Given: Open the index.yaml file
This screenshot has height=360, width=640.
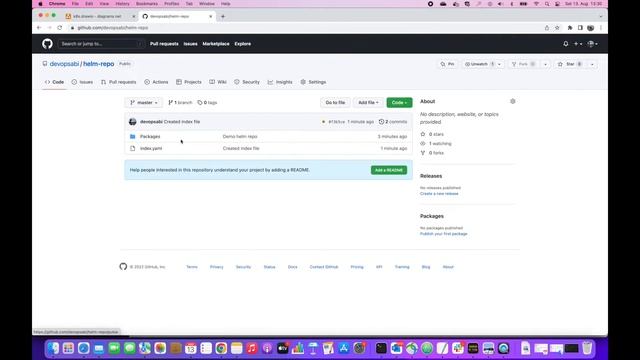Looking at the screenshot, I should 151,149.
